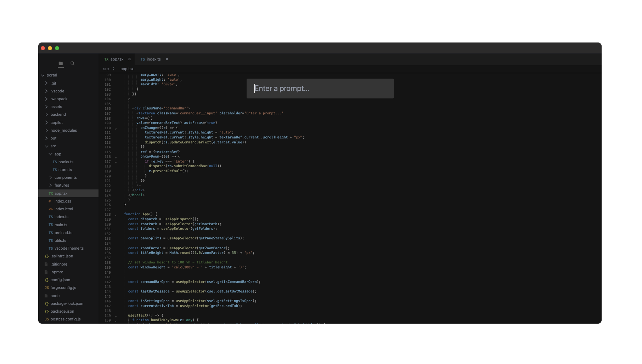Expand the copilot folder
Screen dimensions: 642x364
46,123
